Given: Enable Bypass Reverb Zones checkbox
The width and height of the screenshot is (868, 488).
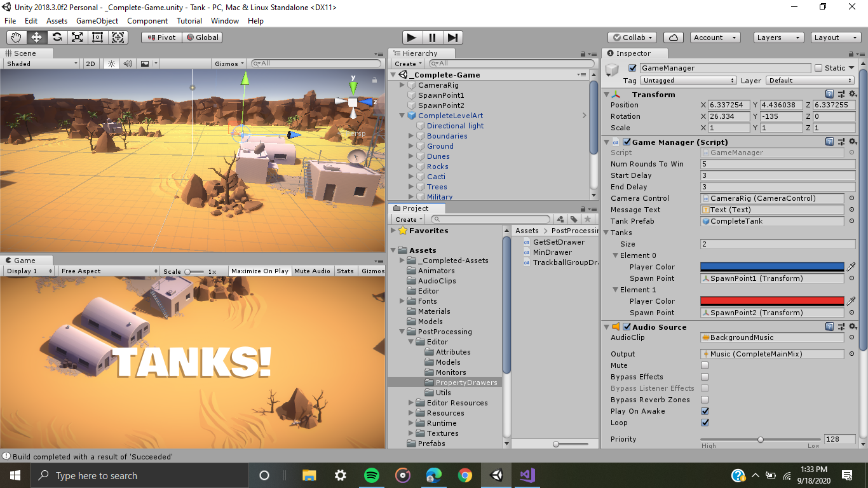Looking at the screenshot, I should coord(705,400).
